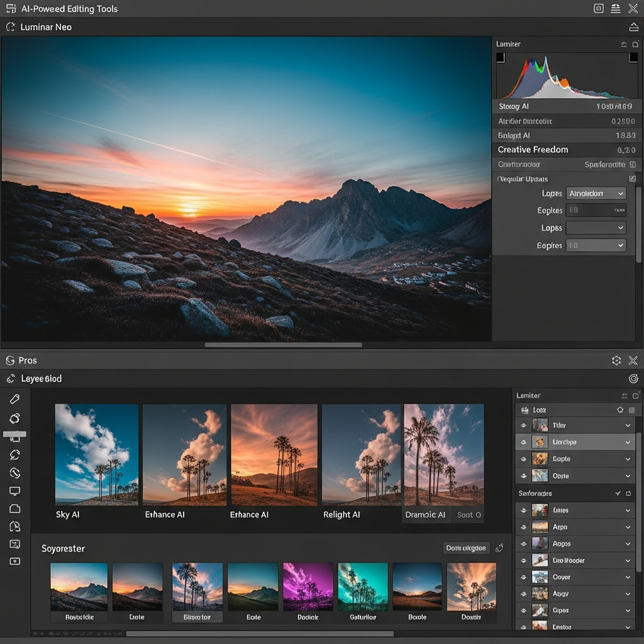Click the circular target icon beside Leyee 6iod

(633, 379)
